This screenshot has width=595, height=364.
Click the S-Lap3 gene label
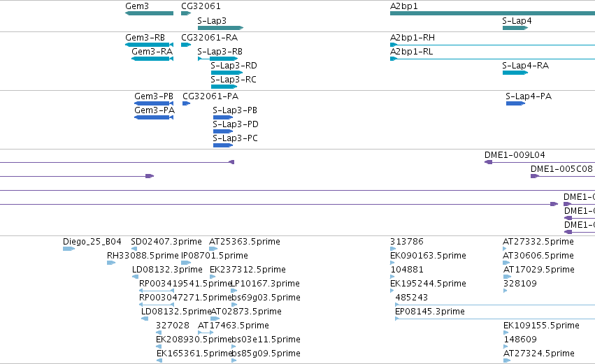pyautogui.click(x=212, y=21)
